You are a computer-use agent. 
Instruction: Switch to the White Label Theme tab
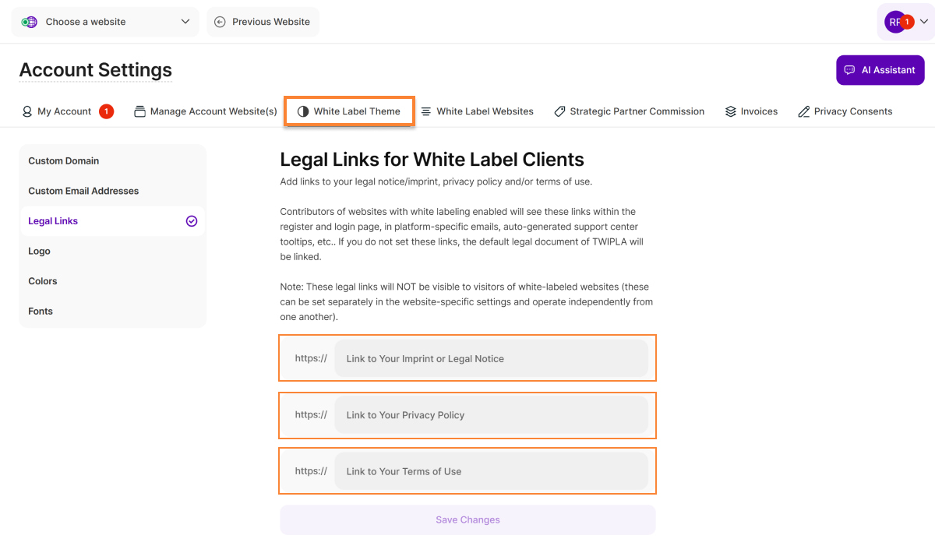click(349, 111)
